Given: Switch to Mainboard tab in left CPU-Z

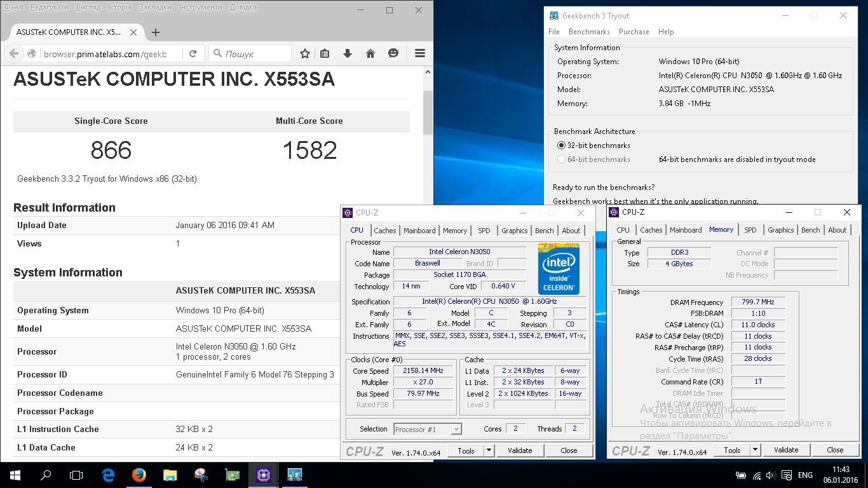Looking at the screenshot, I should pos(419,231).
